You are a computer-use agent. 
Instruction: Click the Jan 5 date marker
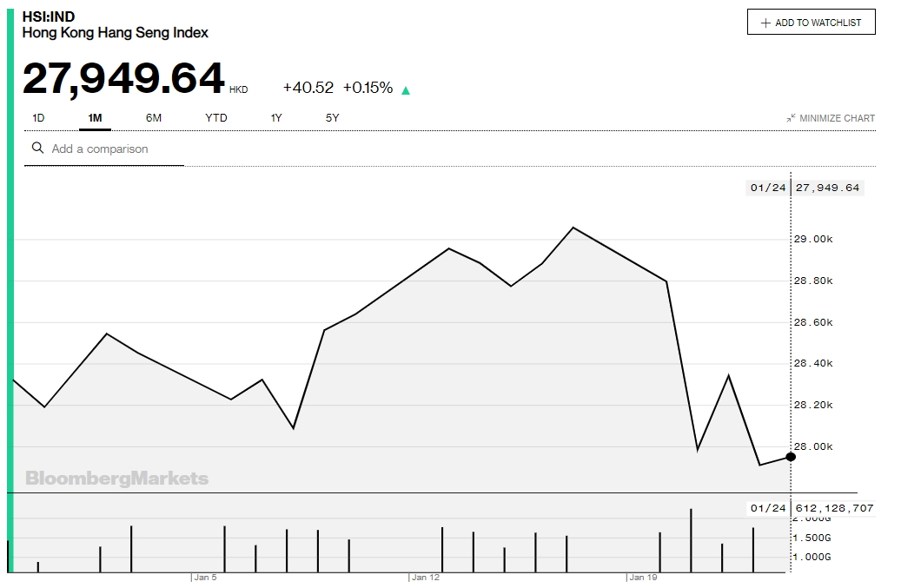pyautogui.click(x=205, y=577)
